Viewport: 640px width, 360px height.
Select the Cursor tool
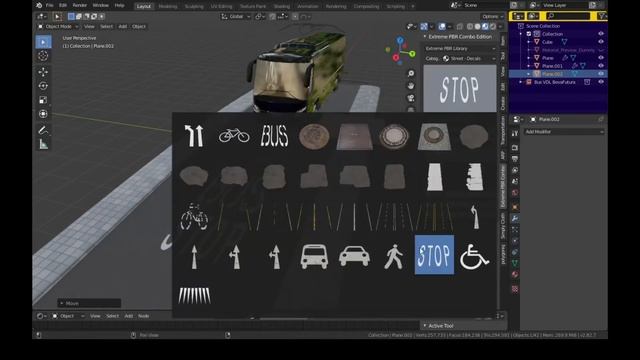click(x=43, y=56)
